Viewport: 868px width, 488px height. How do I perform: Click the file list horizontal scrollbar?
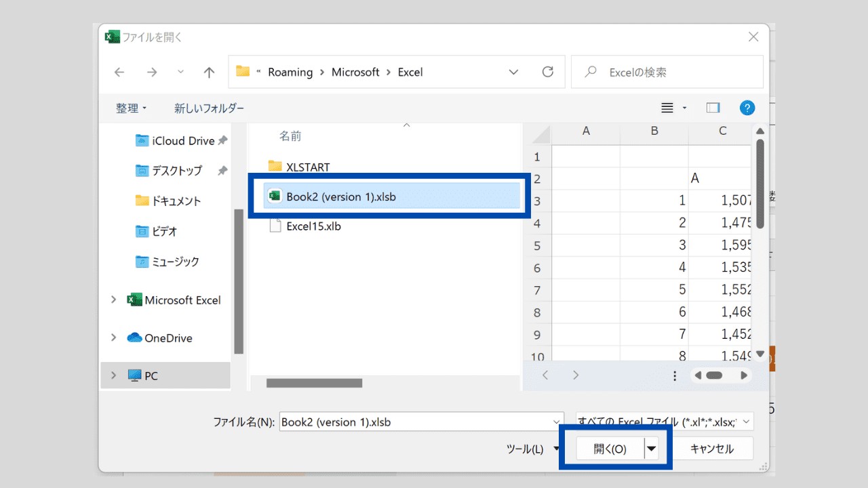(x=314, y=383)
